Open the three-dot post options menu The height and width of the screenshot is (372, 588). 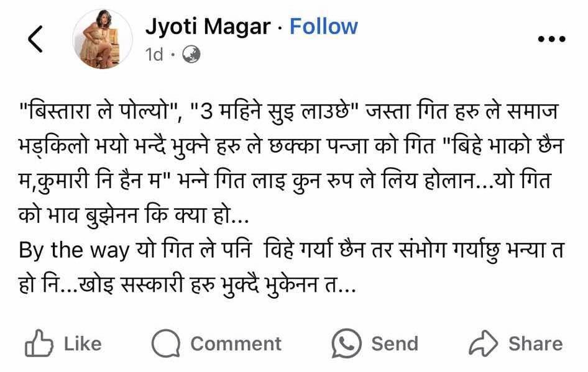(x=551, y=39)
